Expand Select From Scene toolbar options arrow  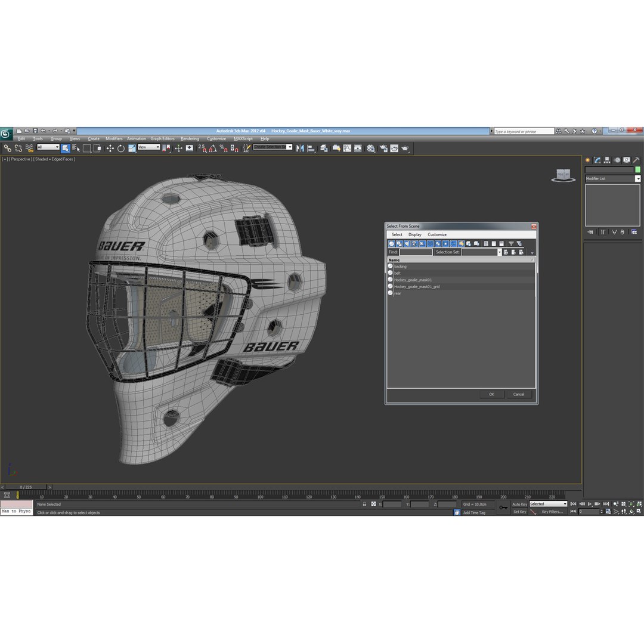[532, 253]
